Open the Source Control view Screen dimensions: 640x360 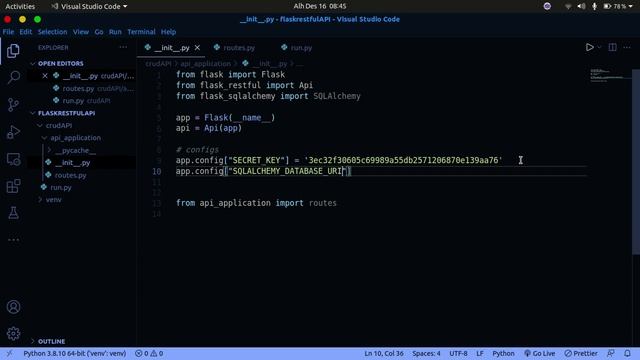(13, 104)
